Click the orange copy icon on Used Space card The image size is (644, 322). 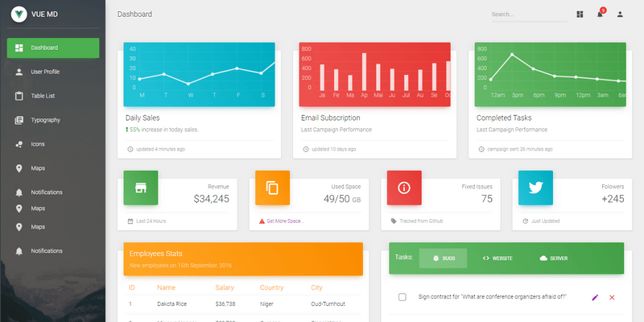pyautogui.click(x=272, y=188)
